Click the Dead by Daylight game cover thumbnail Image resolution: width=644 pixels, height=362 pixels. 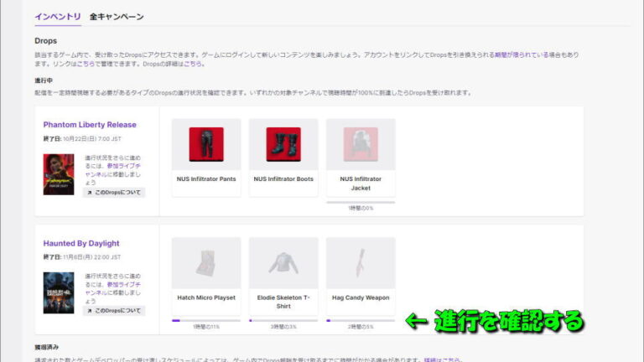59,293
